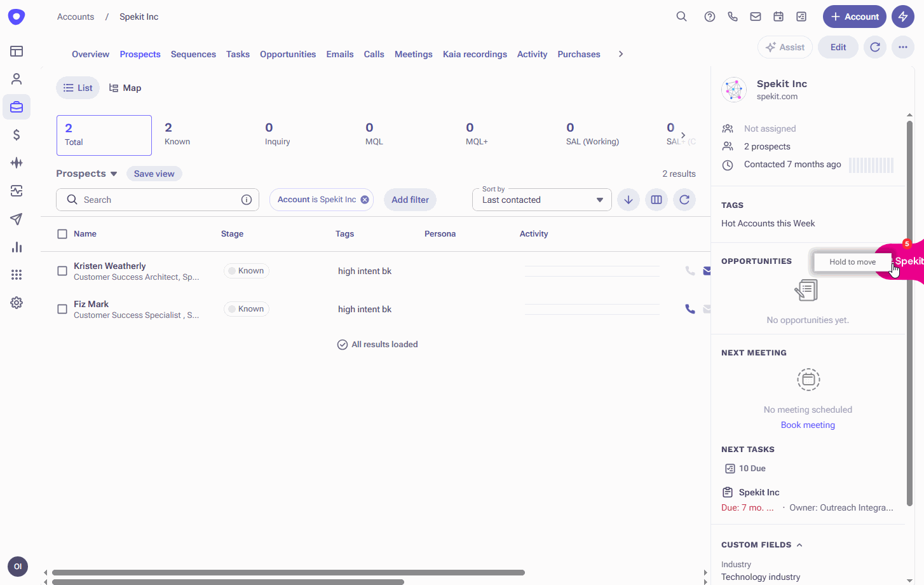924x585 pixels.
Task: Open the search icon in top bar
Action: pos(681,17)
